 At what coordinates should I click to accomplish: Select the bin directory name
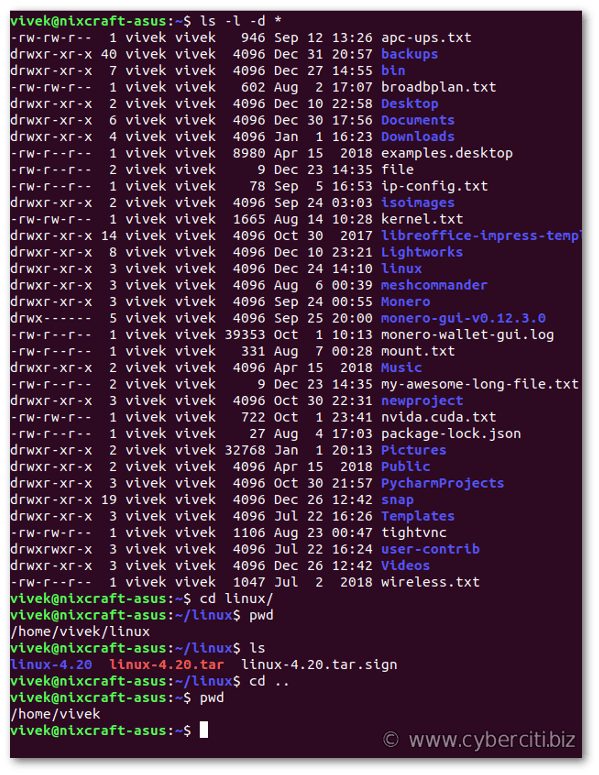pyautogui.click(x=393, y=71)
